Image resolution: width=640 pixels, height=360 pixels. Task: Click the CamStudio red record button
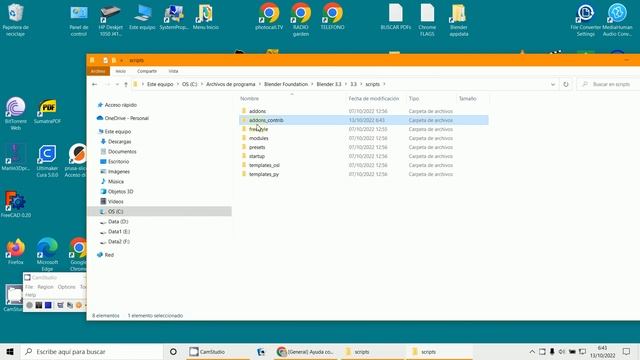pyautogui.click(x=29, y=305)
